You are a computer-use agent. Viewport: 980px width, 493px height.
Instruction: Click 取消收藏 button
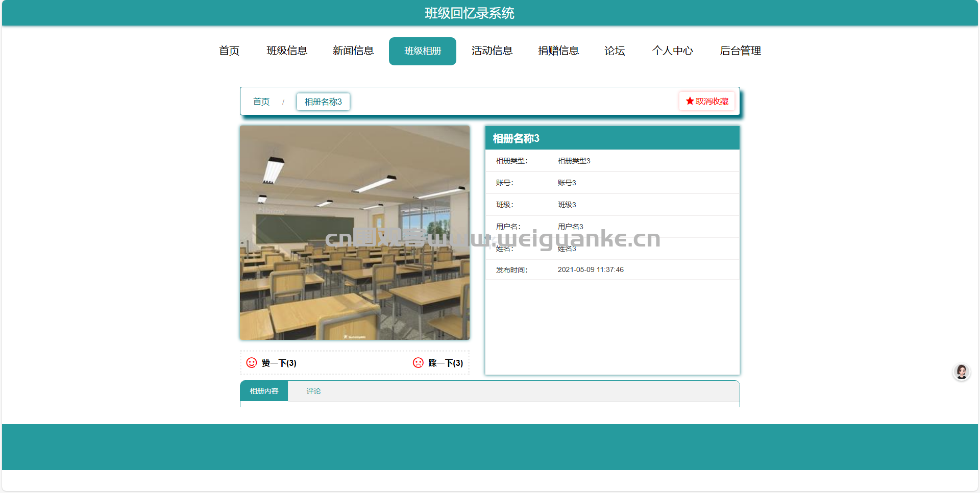coord(707,101)
